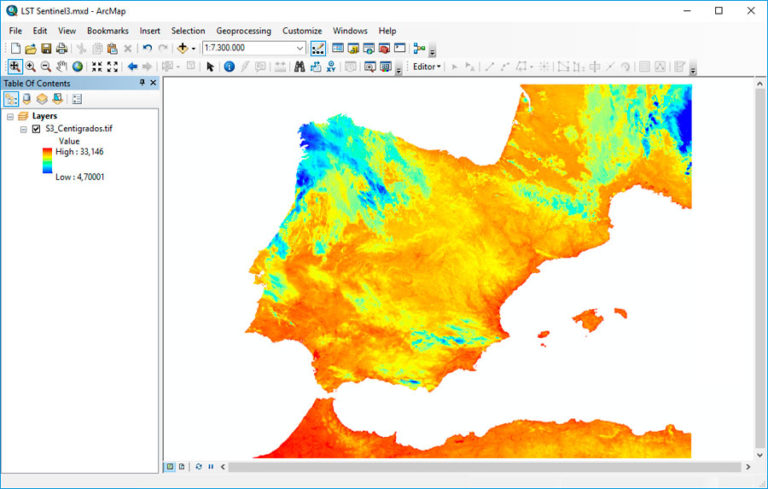Paste from the clipboard icon
This screenshot has width=768, height=489.
(x=113, y=49)
